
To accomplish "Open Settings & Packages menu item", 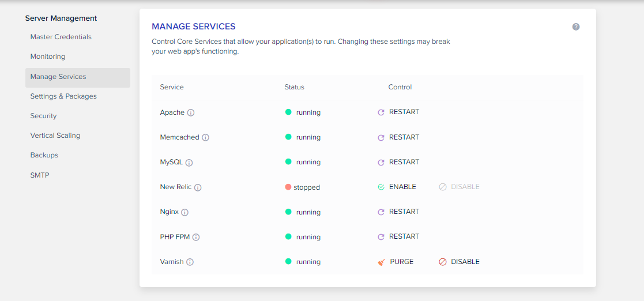I will pyautogui.click(x=63, y=96).
